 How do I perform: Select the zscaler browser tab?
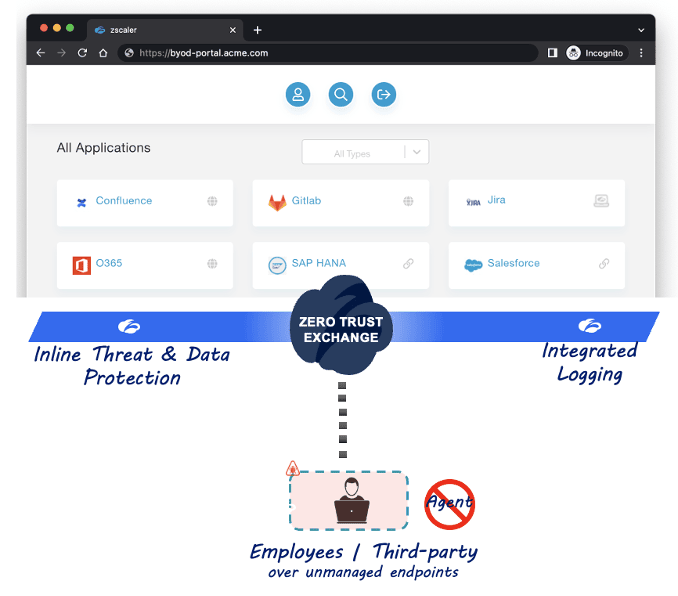(x=160, y=30)
